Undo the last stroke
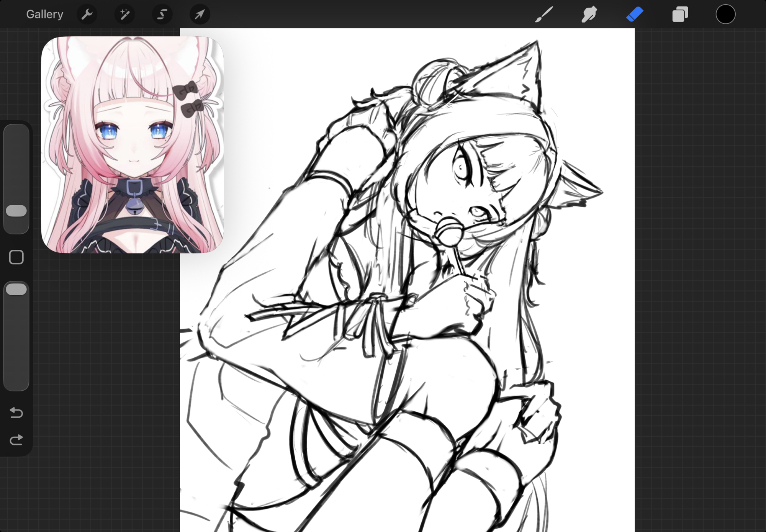 click(16, 413)
